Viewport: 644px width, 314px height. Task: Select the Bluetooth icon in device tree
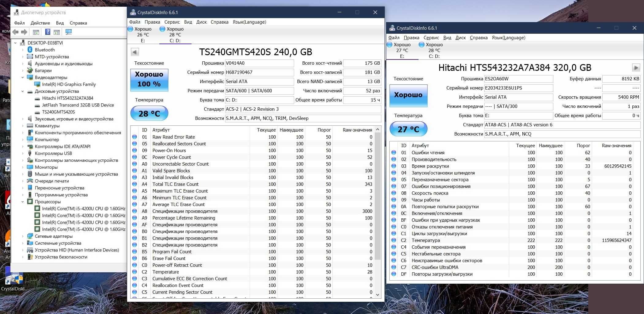pos(30,50)
